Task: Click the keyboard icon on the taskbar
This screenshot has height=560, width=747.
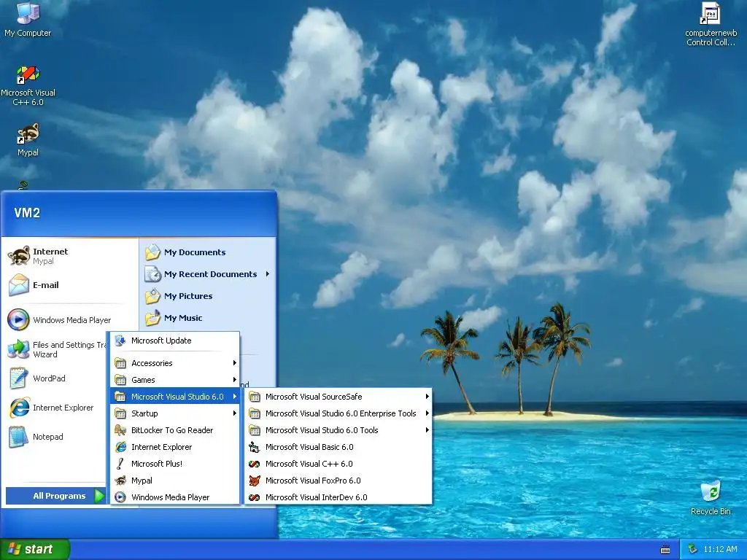Action: (x=665, y=550)
